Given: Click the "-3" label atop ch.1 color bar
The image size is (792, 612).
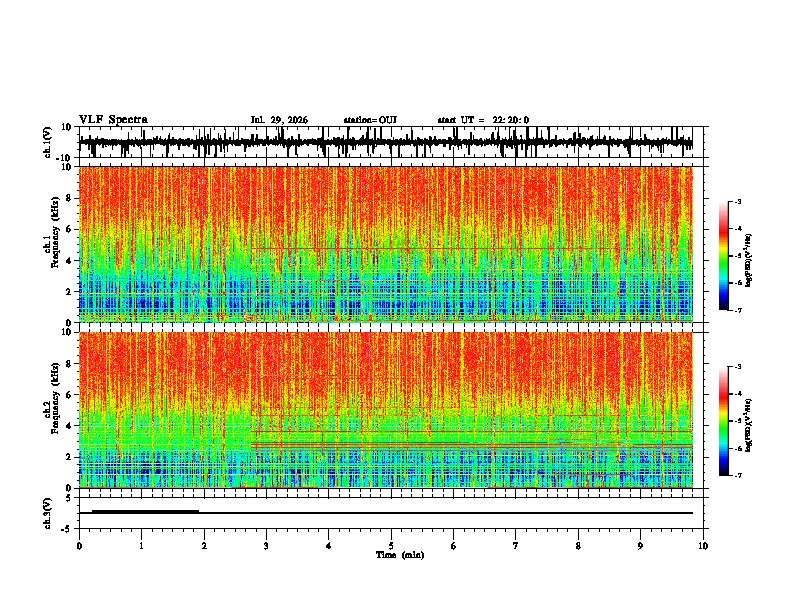Looking at the screenshot, I should (738, 201).
